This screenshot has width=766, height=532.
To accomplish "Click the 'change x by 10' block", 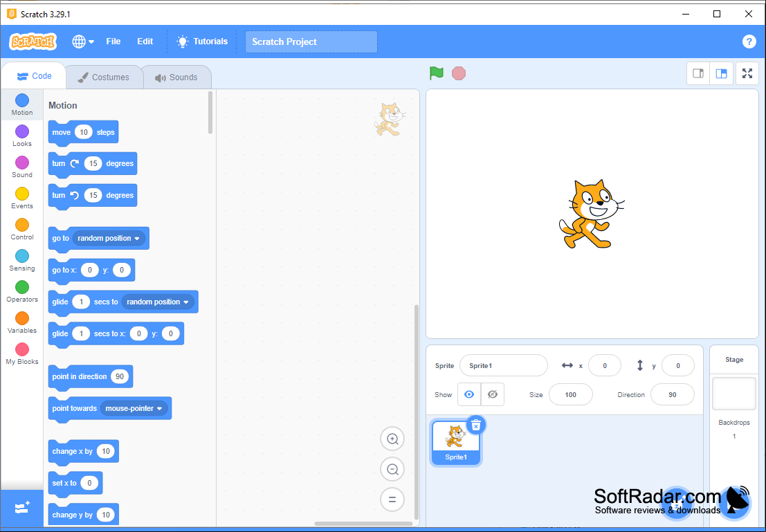I will tap(84, 451).
